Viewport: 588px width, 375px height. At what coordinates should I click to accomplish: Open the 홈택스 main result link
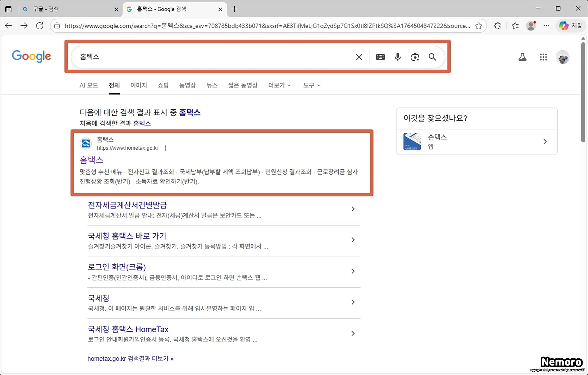click(x=91, y=160)
